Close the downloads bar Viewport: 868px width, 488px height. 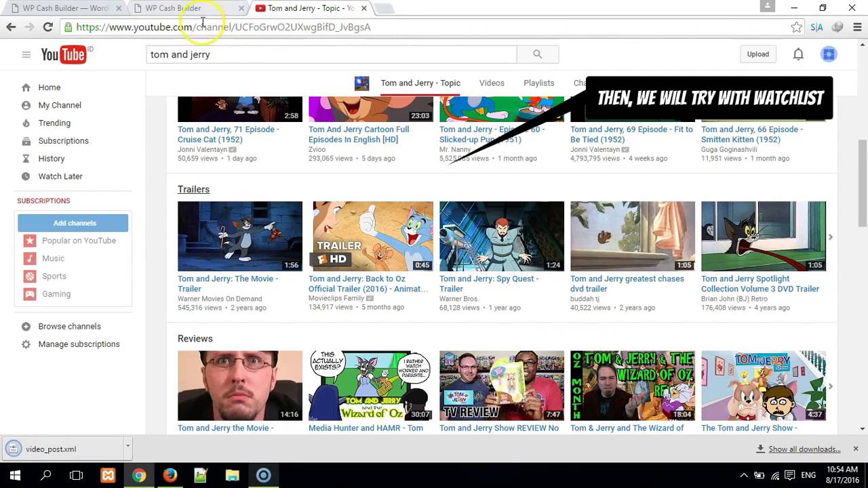click(855, 449)
